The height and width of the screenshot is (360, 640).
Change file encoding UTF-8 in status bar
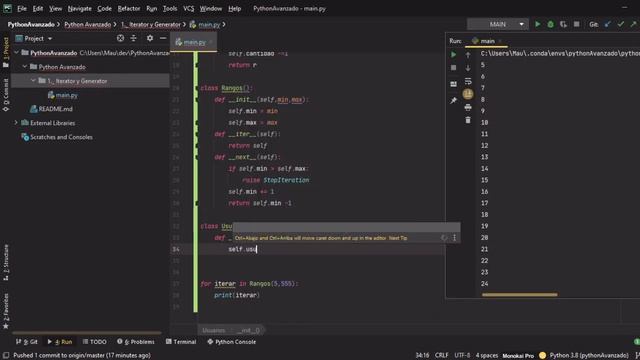pos(462,356)
